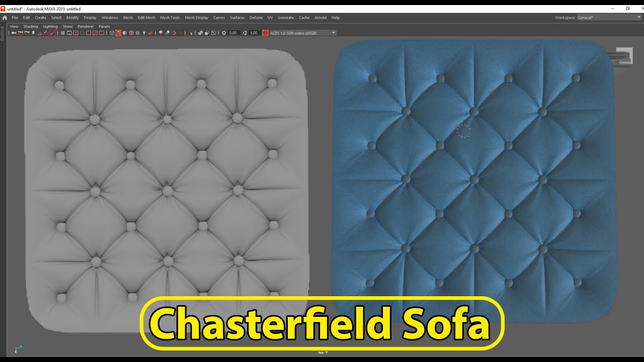Select Smooth Shade All icon
The image size is (644, 362).
(118, 33)
